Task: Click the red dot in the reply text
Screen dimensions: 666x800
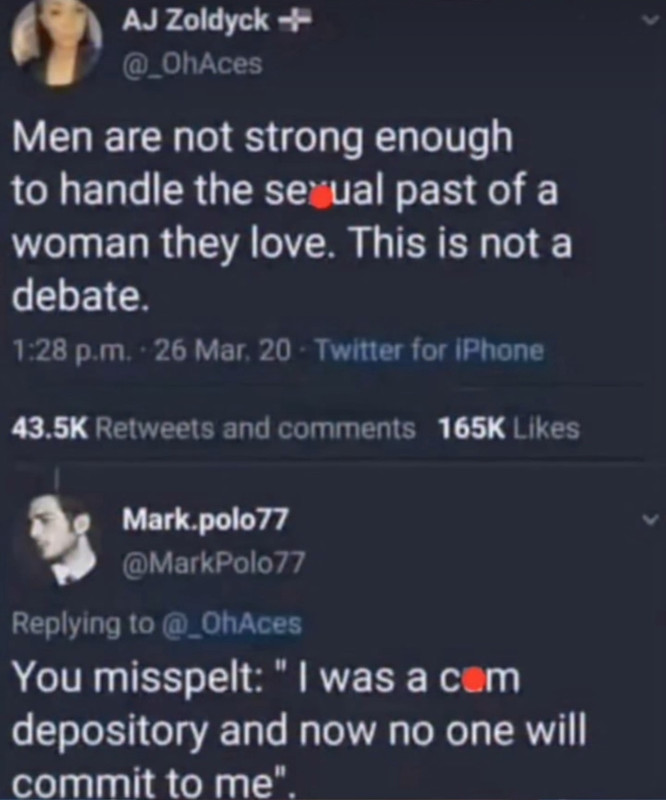Action: [475, 679]
